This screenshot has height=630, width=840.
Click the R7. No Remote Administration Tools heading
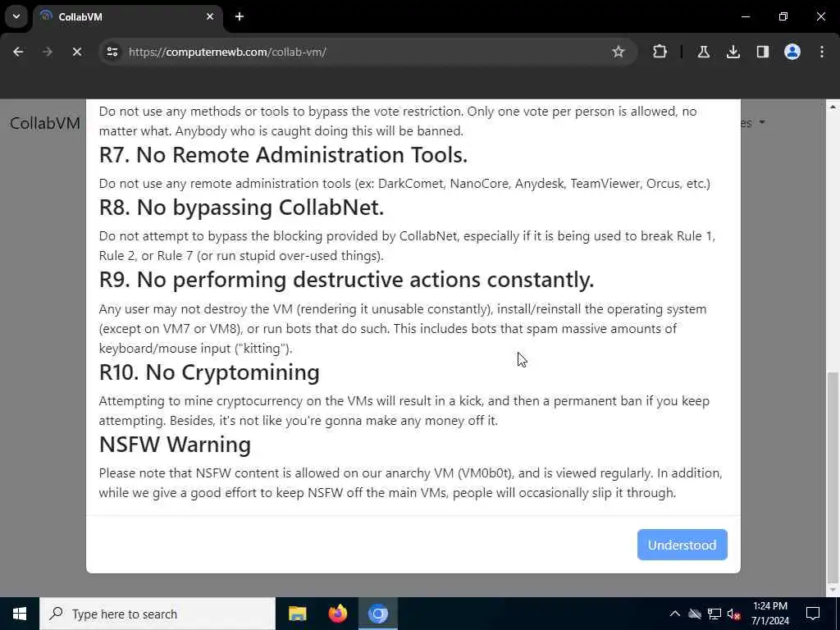point(283,155)
